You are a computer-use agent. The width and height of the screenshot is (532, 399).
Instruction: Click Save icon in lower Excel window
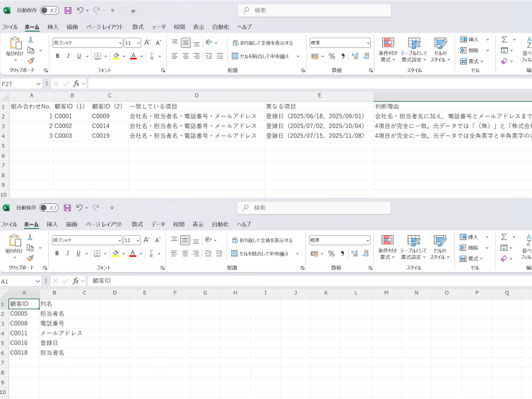(67, 208)
